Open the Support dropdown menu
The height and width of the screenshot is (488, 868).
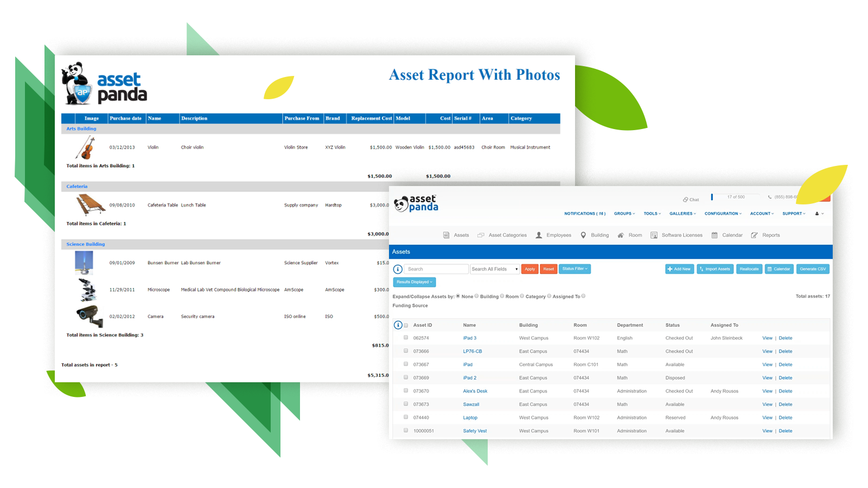(794, 214)
